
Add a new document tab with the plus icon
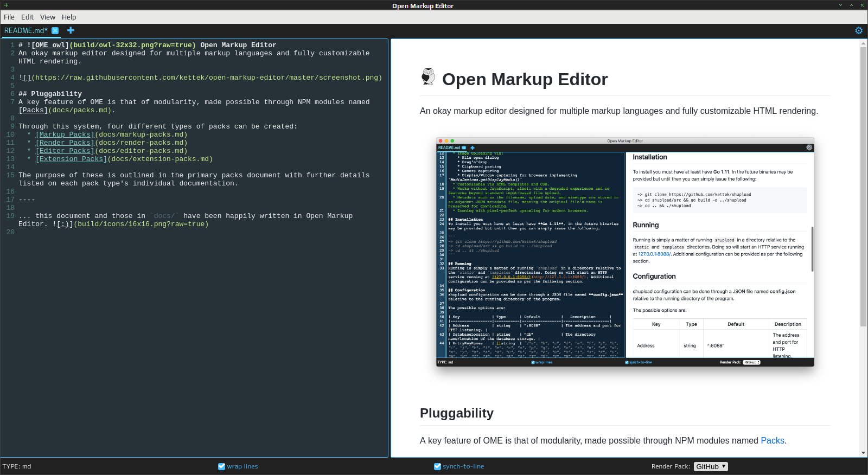click(x=71, y=30)
